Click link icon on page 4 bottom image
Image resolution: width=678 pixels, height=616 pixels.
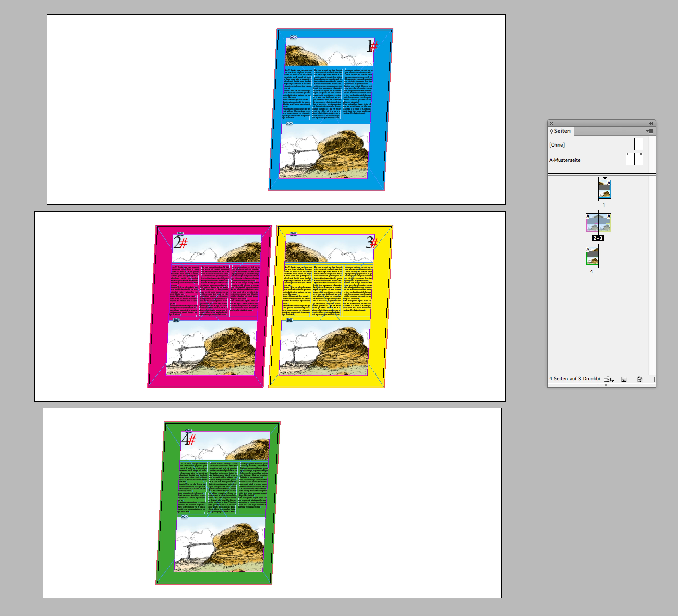coord(184,516)
